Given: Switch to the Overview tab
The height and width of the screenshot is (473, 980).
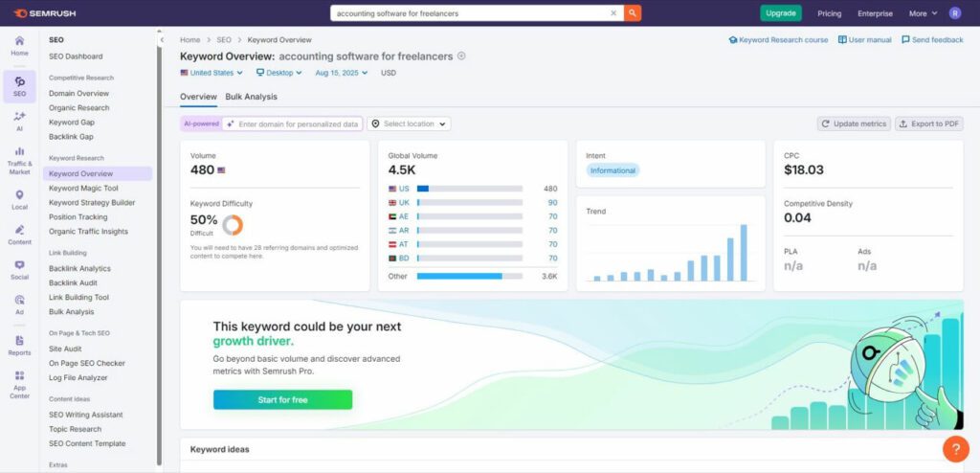Looking at the screenshot, I should (198, 97).
